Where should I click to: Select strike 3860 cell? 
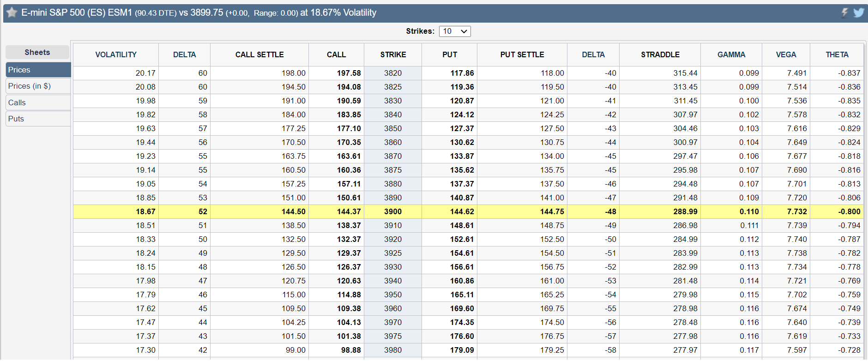393,142
